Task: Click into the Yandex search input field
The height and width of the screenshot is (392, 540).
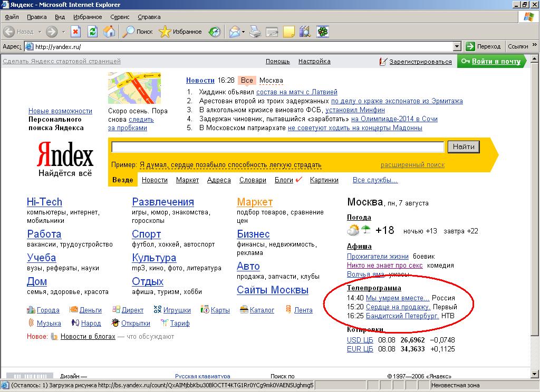Action: pyautogui.click(x=278, y=147)
